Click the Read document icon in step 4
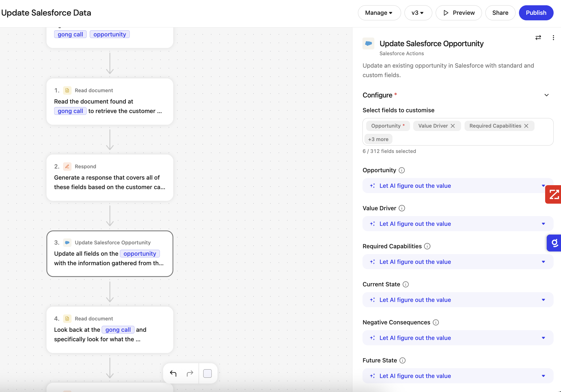Image resolution: width=561 pixels, height=392 pixels. point(67,319)
